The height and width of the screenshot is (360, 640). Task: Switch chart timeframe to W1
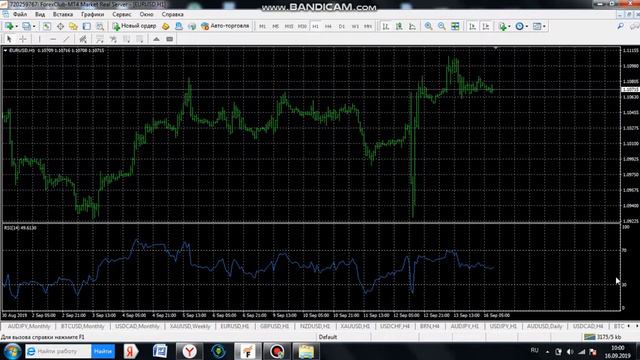pos(355,26)
